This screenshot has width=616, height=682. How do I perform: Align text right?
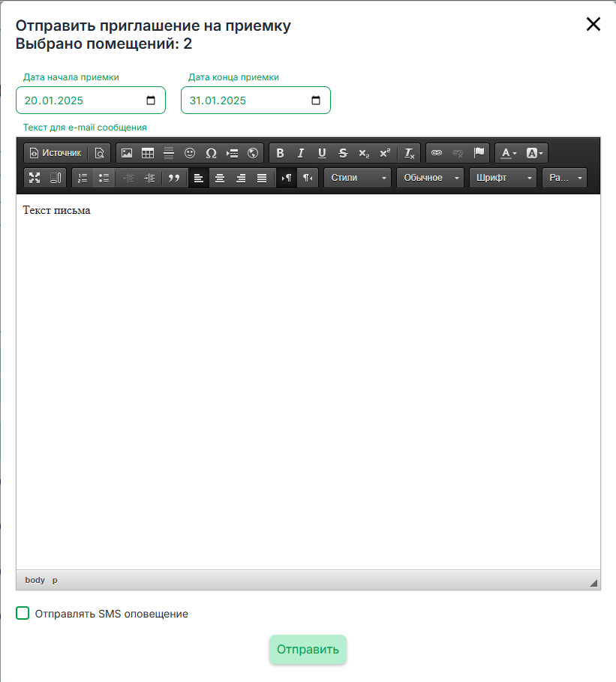pos(241,178)
